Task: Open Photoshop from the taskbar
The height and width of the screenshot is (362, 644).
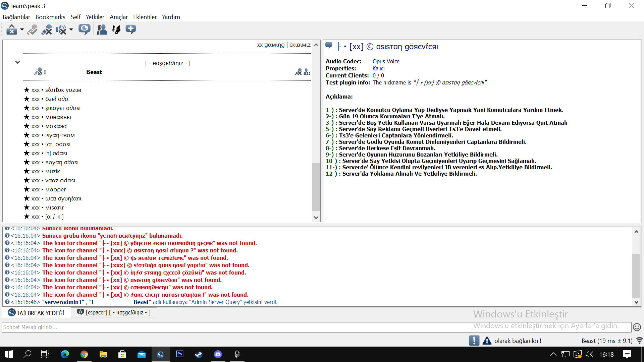Action: (x=180, y=354)
